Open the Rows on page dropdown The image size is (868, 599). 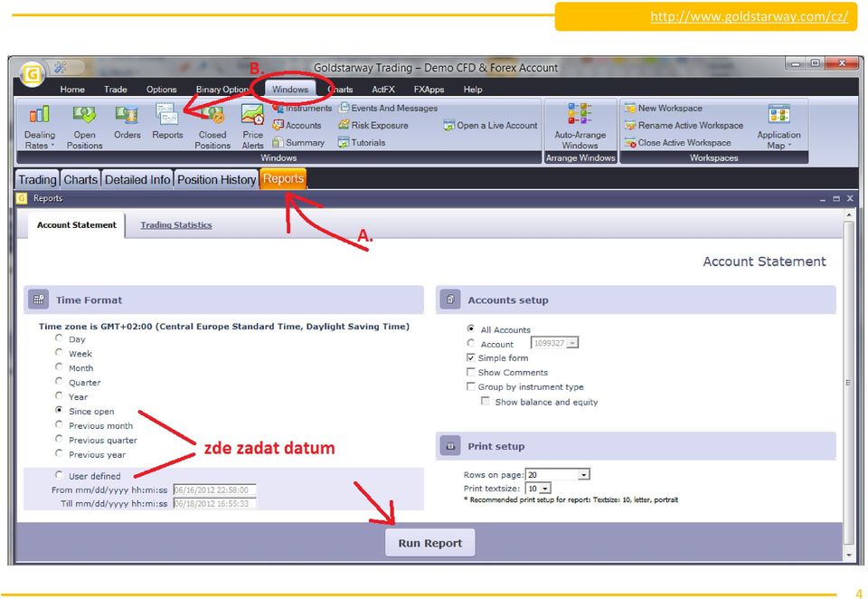pyautogui.click(x=583, y=475)
